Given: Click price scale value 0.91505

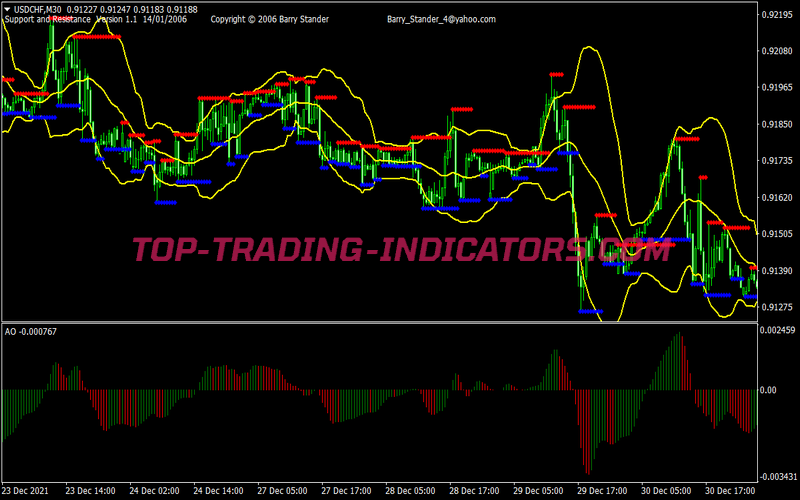Looking at the screenshot, I should (x=778, y=234).
